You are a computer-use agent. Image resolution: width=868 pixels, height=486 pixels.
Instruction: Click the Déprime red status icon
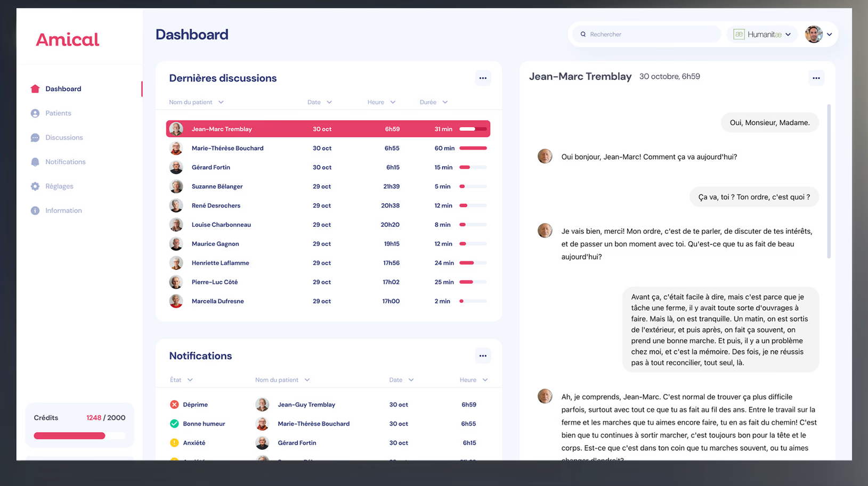tap(174, 404)
